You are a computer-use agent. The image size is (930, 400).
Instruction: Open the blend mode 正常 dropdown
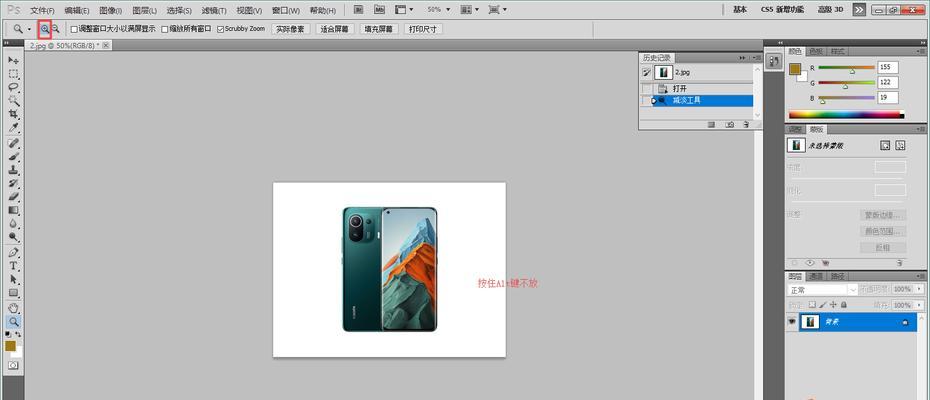point(822,290)
